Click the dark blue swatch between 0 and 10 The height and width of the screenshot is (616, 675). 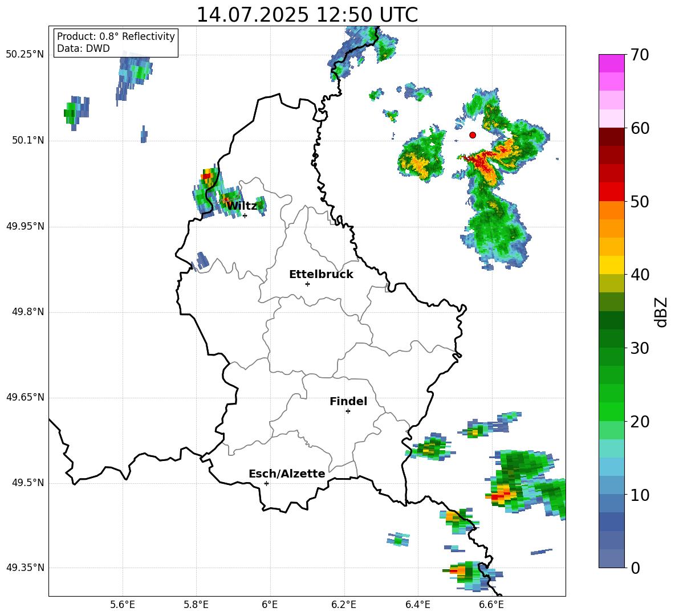611,522
